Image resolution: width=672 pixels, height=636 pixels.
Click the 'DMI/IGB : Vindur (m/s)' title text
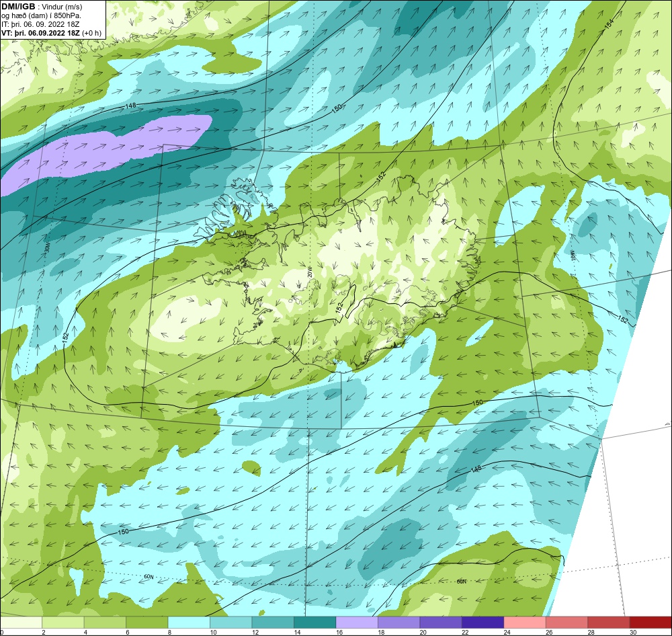(42, 7)
